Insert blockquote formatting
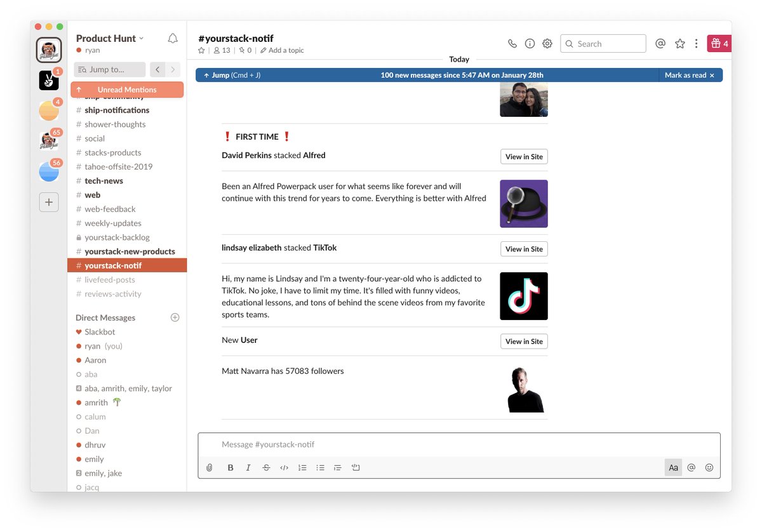The height and width of the screenshot is (532, 762). click(x=338, y=468)
